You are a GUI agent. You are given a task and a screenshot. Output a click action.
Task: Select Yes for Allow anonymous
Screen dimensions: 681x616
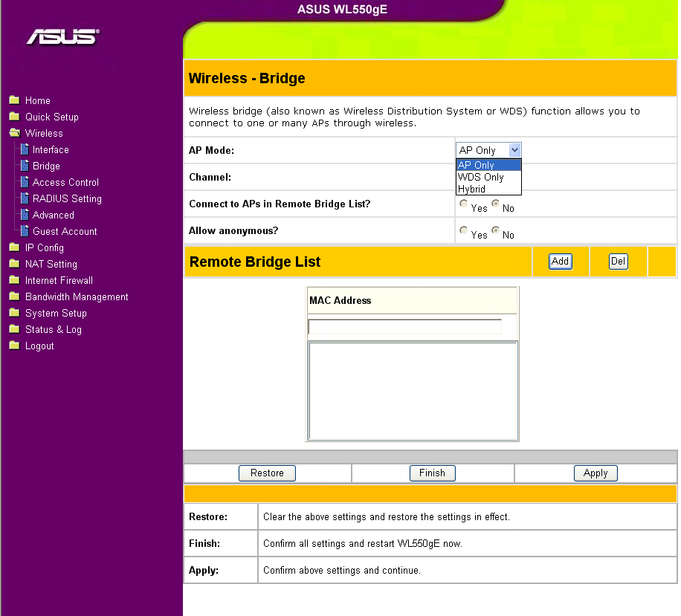pyautogui.click(x=463, y=230)
